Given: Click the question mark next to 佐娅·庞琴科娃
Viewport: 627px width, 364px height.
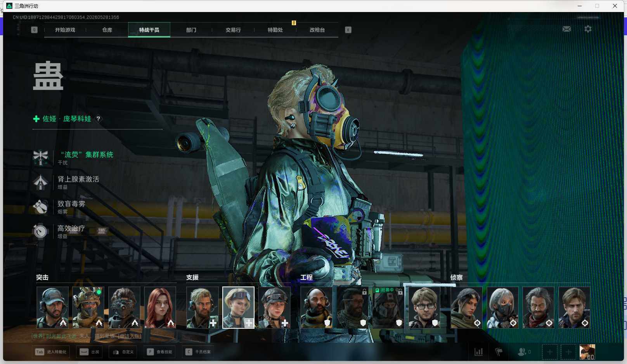Looking at the screenshot, I should pyautogui.click(x=98, y=119).
